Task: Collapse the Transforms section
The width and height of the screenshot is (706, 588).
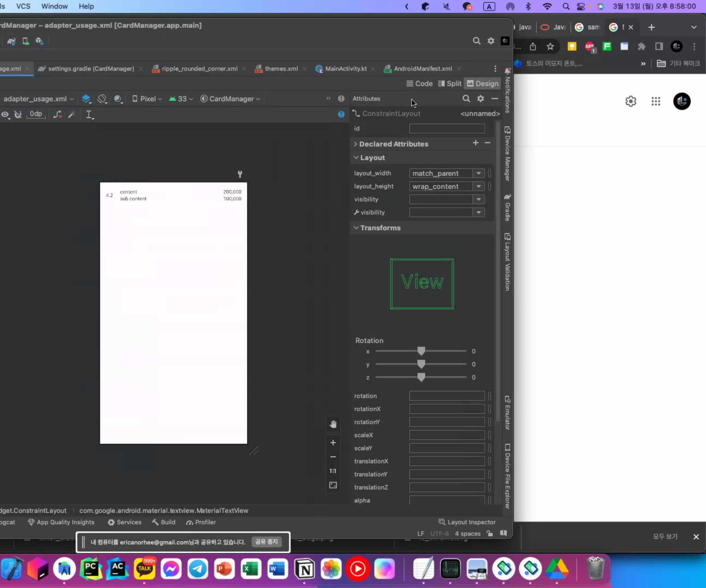Action: pos(356,228)
